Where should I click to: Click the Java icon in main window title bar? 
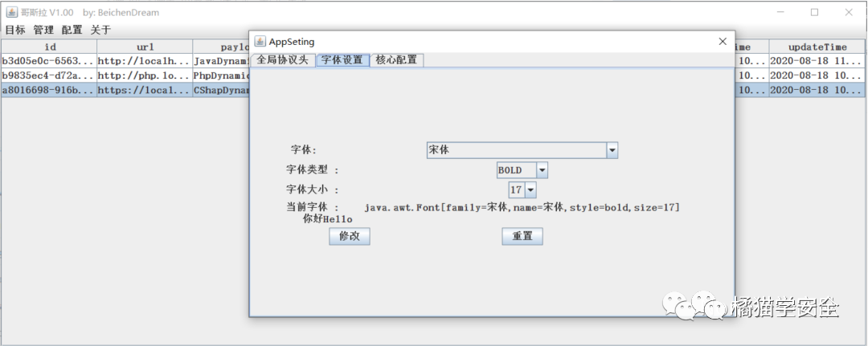tap(12, 13)
